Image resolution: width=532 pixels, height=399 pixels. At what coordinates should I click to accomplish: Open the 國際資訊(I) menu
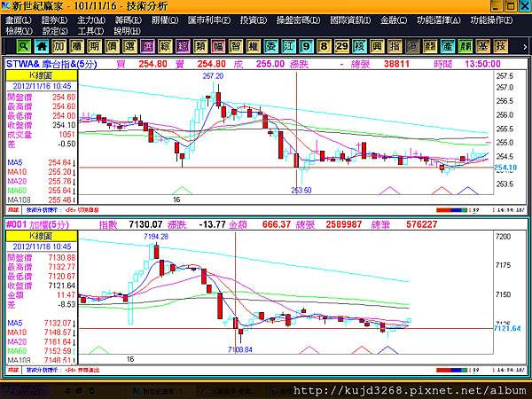click(350, 20)
